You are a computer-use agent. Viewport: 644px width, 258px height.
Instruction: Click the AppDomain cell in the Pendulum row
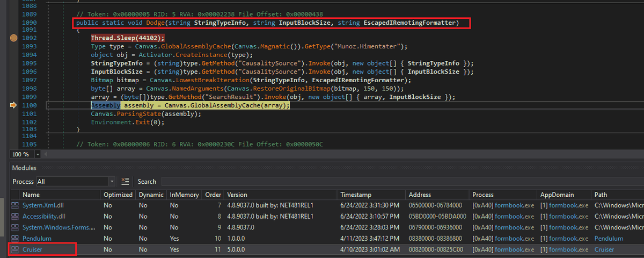point(564,238)
